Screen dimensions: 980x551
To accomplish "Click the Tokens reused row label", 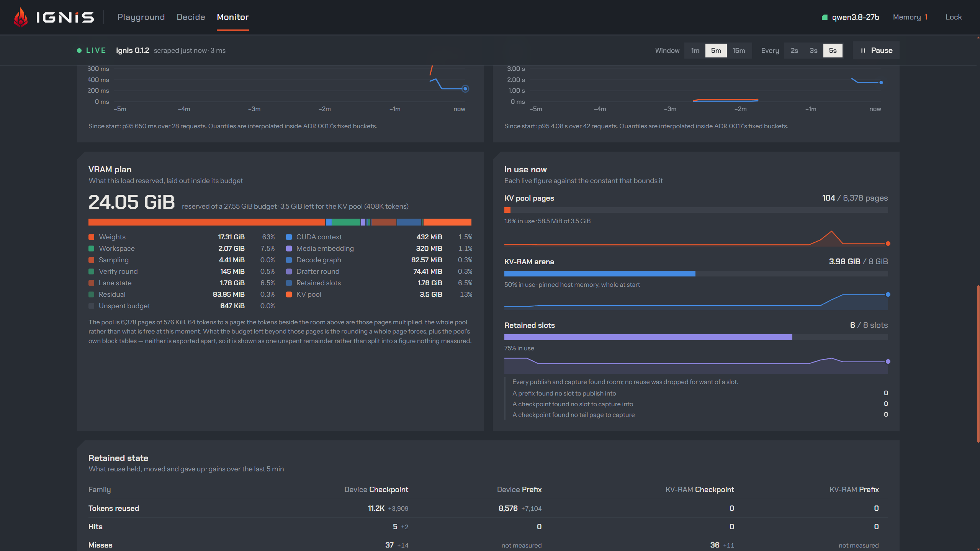I will click(x=114, y=508).
